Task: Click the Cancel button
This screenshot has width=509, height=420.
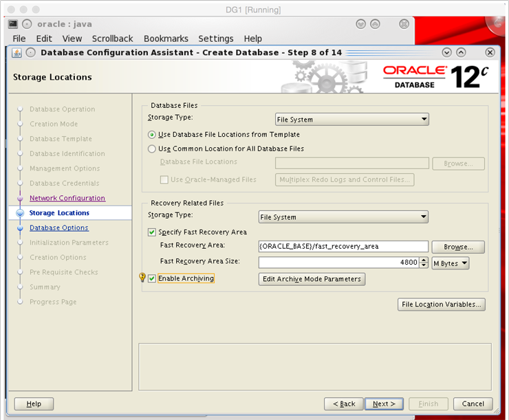Action: 473,404
